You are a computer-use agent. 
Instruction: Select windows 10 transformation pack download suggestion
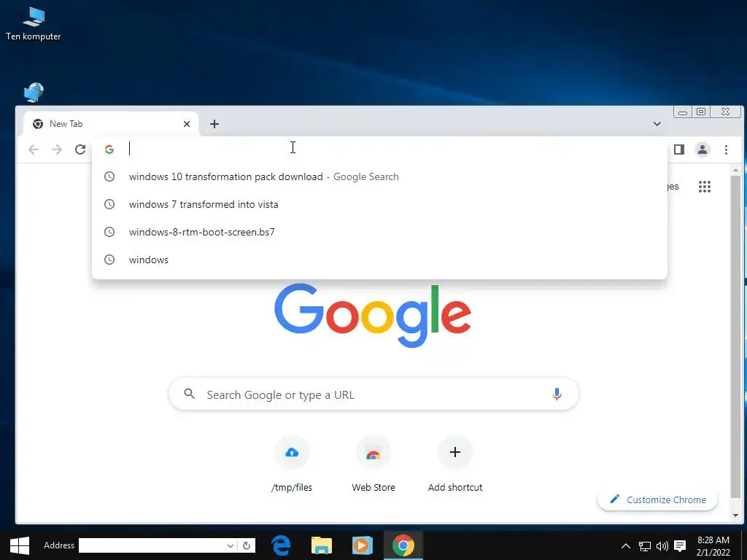pos(379,176)
